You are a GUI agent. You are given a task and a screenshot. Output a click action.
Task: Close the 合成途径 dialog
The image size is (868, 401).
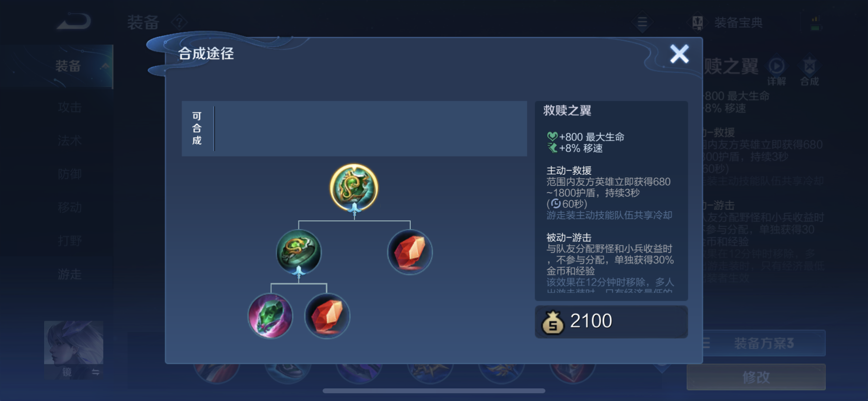pyautogui.click(x=679, y=54)
